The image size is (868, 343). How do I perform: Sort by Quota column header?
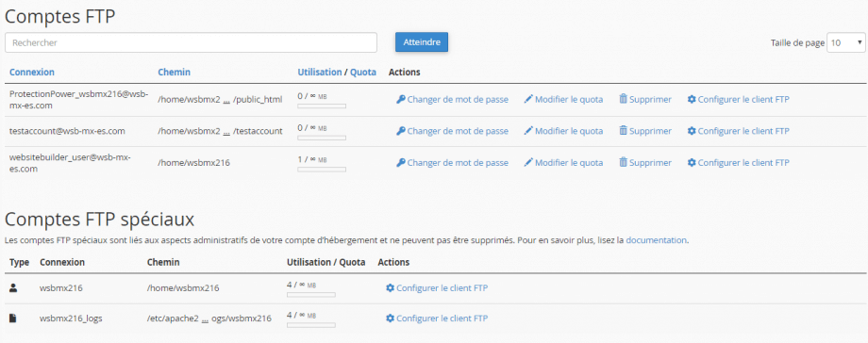coord(363,72)
